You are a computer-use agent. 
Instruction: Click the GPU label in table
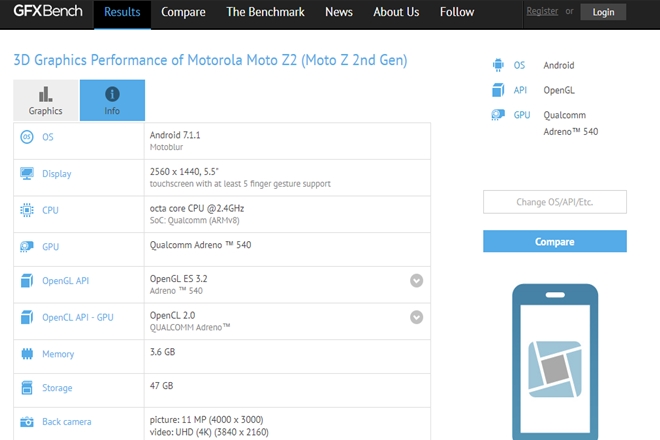(51, 247)
